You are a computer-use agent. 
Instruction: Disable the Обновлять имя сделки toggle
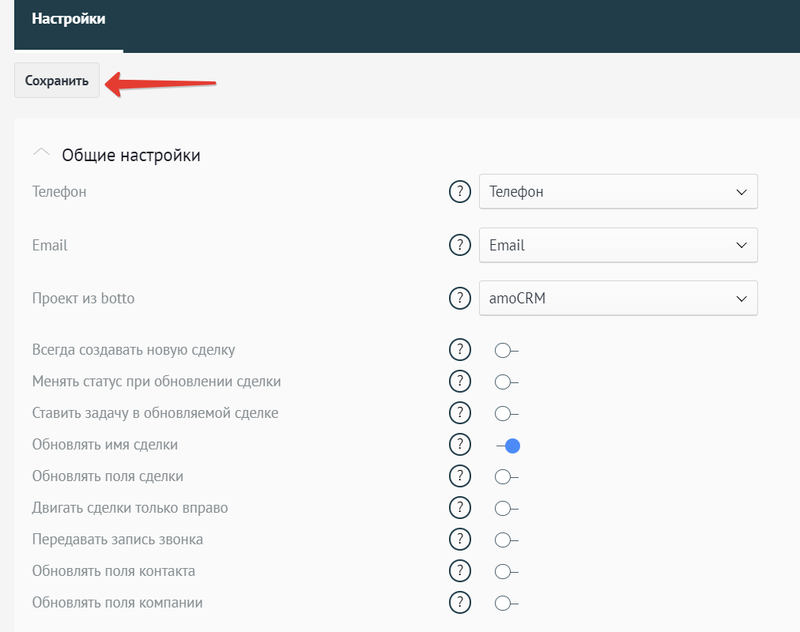coord(509,446)
